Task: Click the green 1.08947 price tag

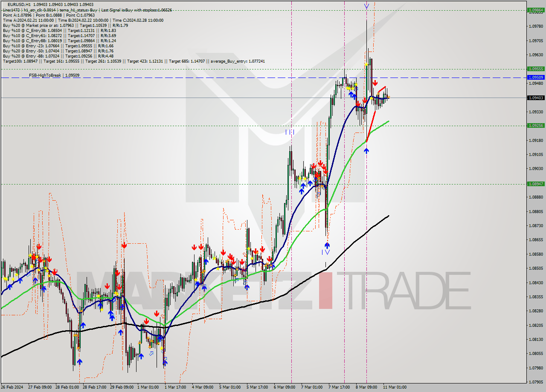Action: point(535,184)
